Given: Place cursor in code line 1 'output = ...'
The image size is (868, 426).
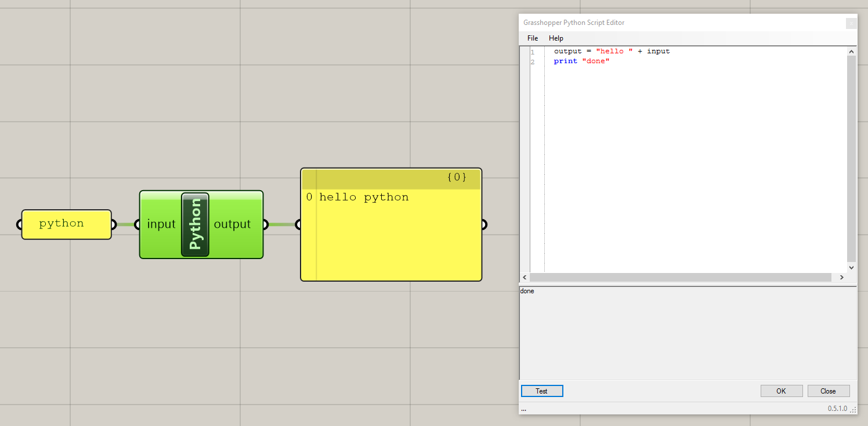Looking at the screenshot, I should click(x=612, y=51).
